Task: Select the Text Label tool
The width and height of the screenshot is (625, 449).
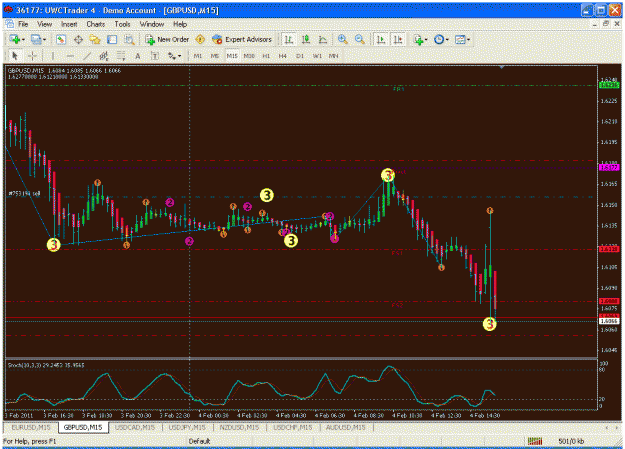Action: 155,56
